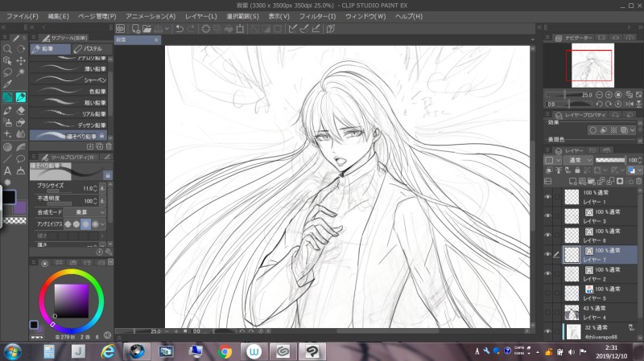
Task: Click the Clear selection sparkle icon
Action: [206, 29]
